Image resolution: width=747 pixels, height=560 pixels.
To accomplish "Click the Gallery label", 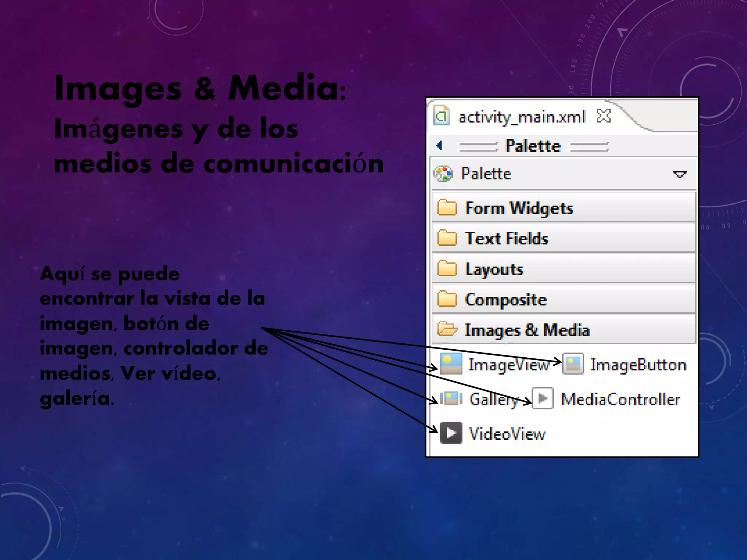I will (495, 400).
